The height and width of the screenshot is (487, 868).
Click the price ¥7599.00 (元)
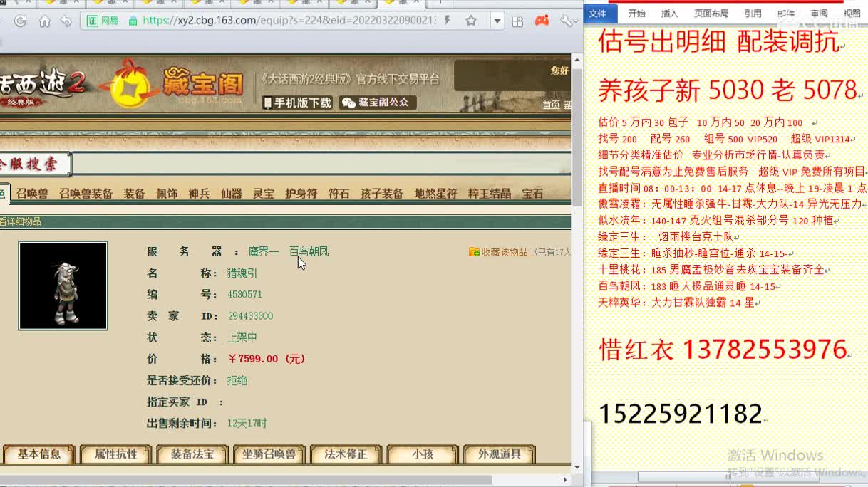point(267,359)
